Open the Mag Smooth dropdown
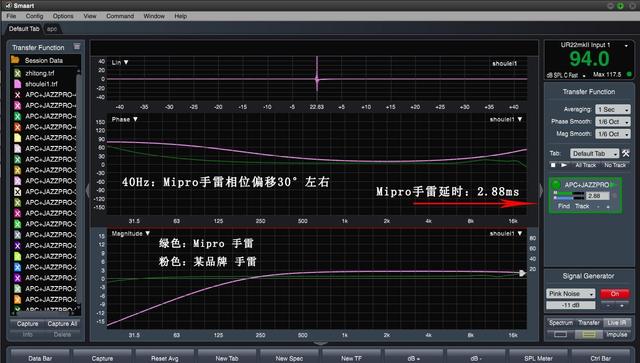The width and height of the screenshot is (640, 363). point(613,134)
